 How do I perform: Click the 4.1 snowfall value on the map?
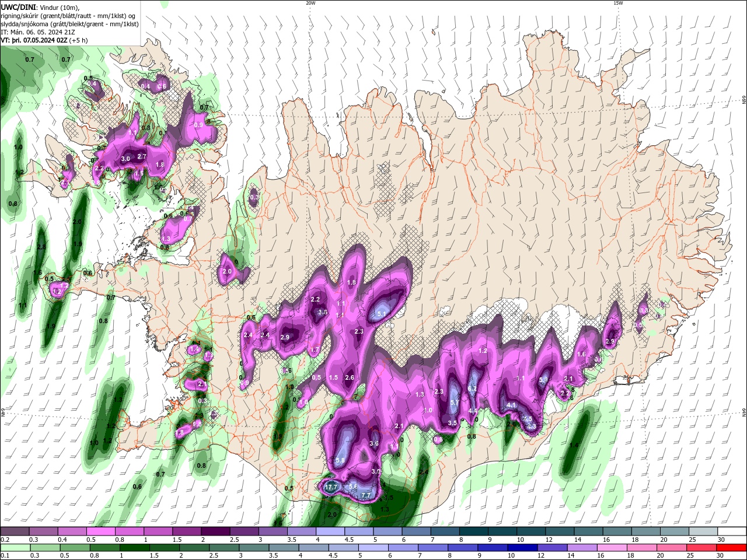coord(511,405)
